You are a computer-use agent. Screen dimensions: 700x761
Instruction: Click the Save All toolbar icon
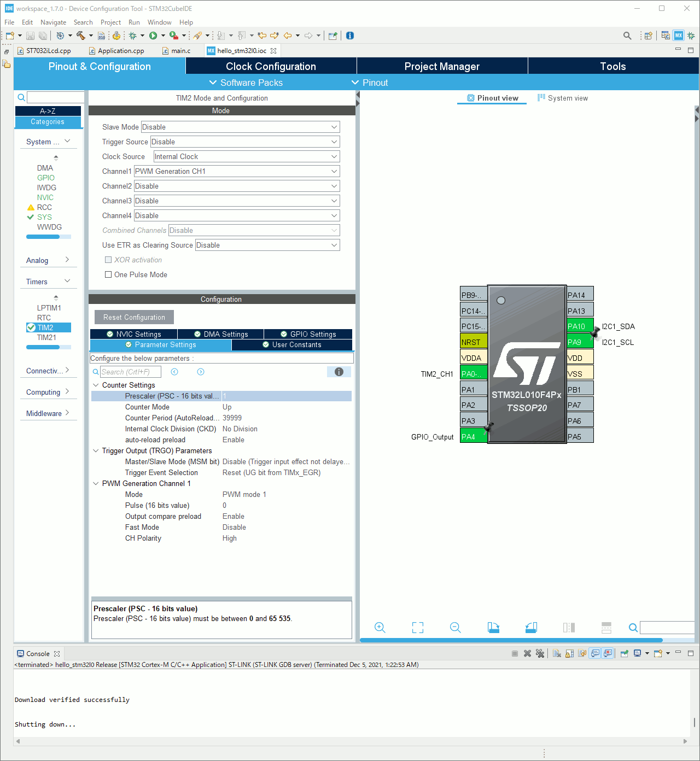43,36
